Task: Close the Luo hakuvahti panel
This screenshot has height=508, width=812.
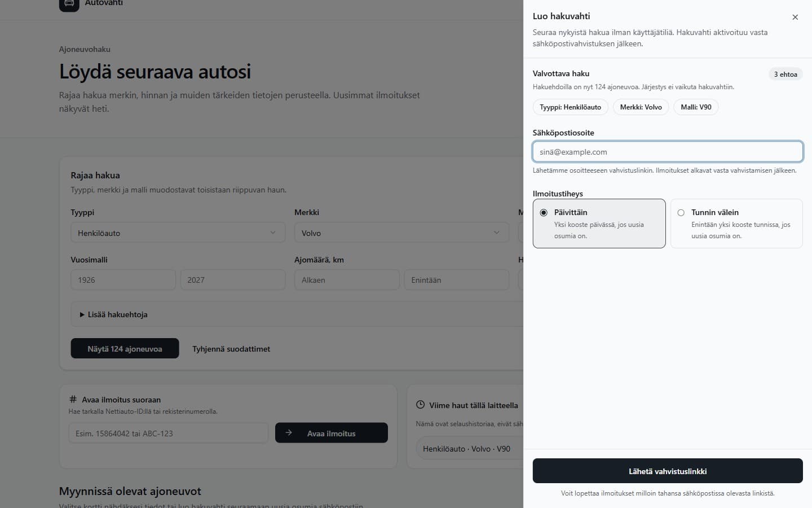Action: (x=795, y=17)
